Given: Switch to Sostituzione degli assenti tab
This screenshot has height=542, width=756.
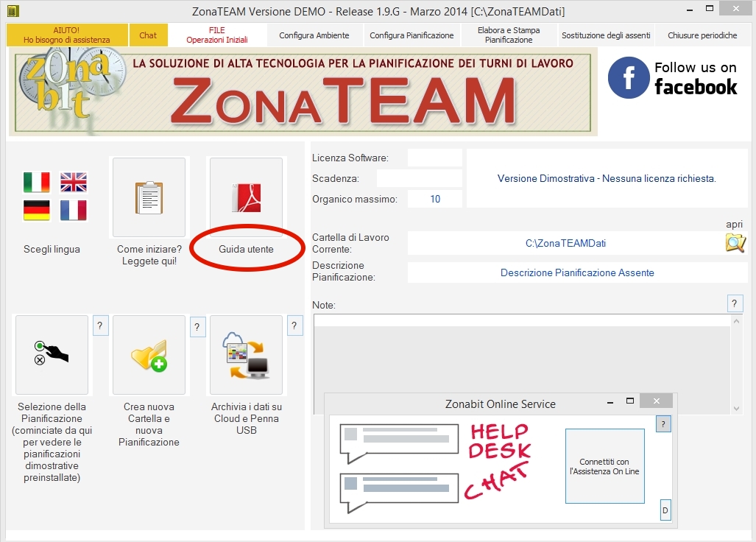Looking at the screenshot, I should [606, 35].
